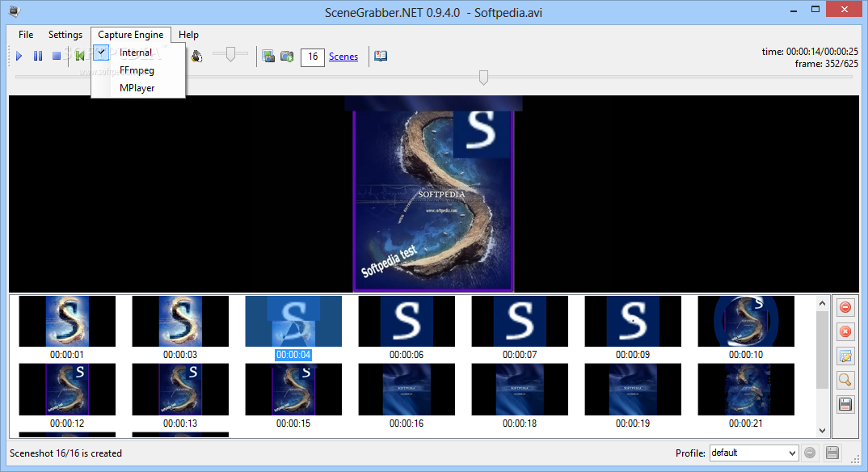The image size is (868, 472).
Task: Click the grab single sceneshot icon
Action: (268, 56)
